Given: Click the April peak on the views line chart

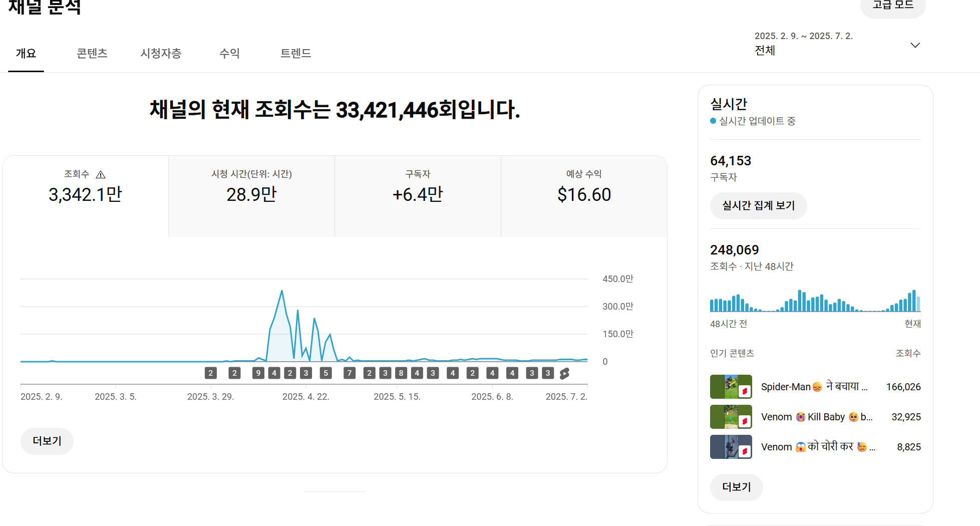Looking at the screenshot, I should pos(282,291).
